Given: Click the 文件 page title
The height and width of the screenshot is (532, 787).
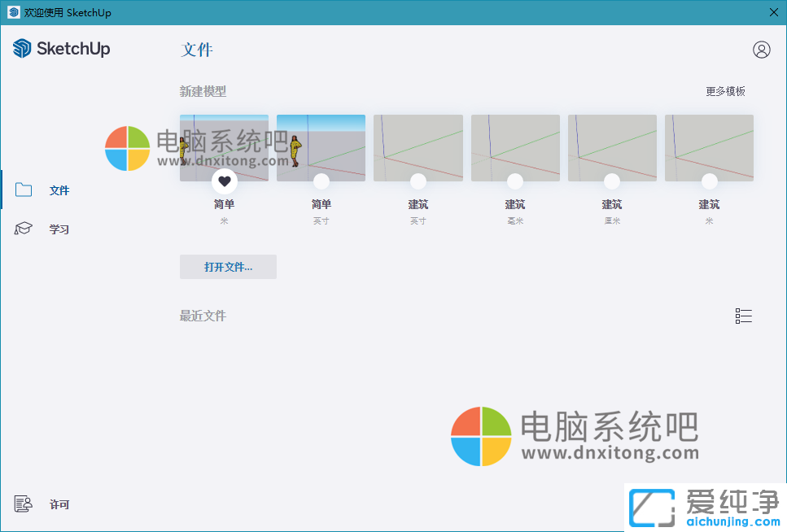Looking at the screenshot, I should (x=197, y=50).
